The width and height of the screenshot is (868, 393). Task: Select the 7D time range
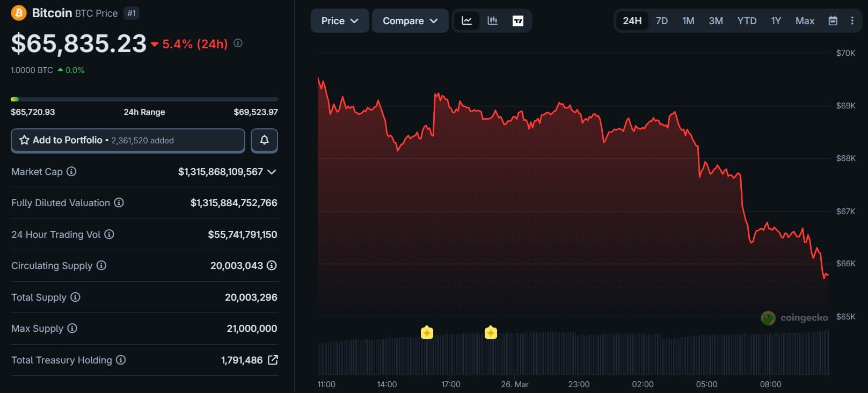[x=661, y=21]
